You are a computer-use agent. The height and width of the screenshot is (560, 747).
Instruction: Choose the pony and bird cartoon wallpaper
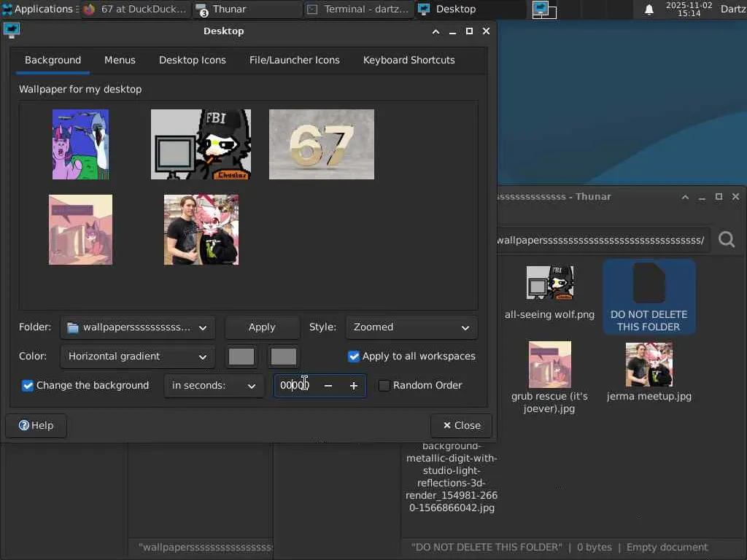[x=80, y=144]
